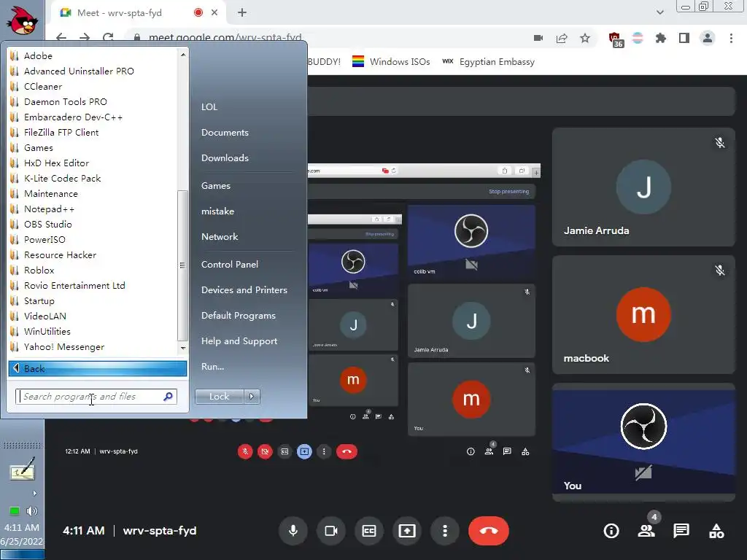Mute microphone in Meet bottom bar
Image resolution: width=747 pixels, height=560 pixels.
point(293,531)
